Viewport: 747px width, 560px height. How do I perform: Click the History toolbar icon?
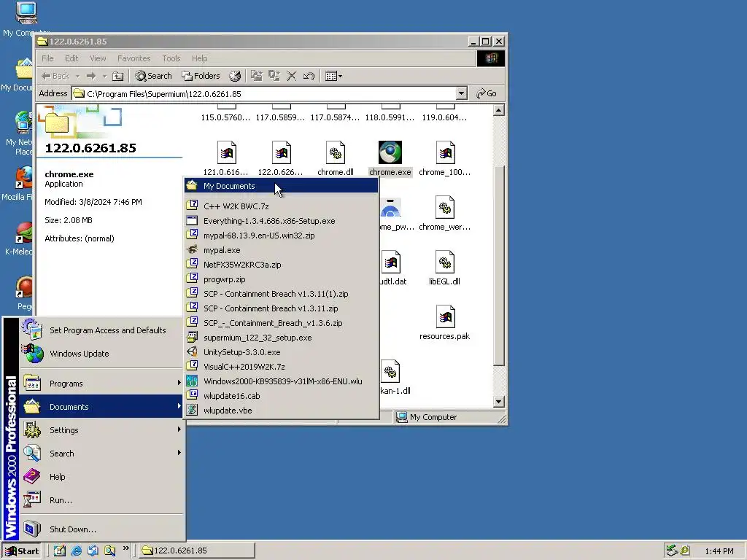pyautogui.click(x=235, y=76)
